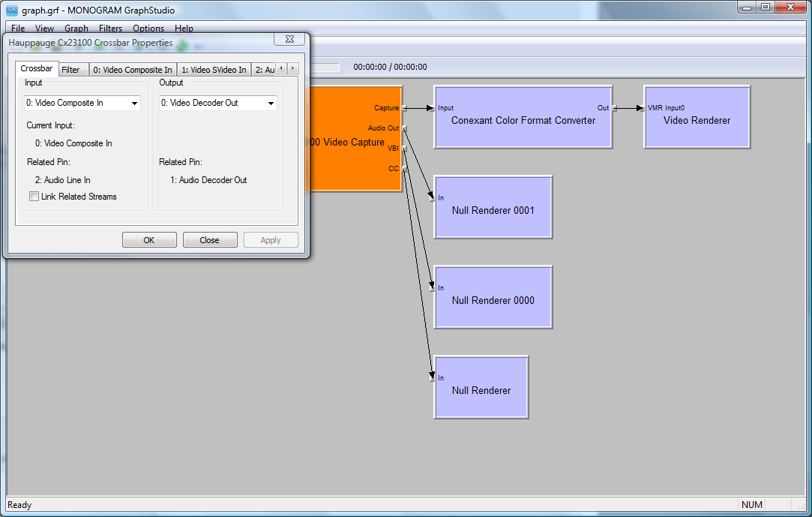The height and width of the screenshot is (517, 812).
Task: Open the File menu
Action: [17, 28]
